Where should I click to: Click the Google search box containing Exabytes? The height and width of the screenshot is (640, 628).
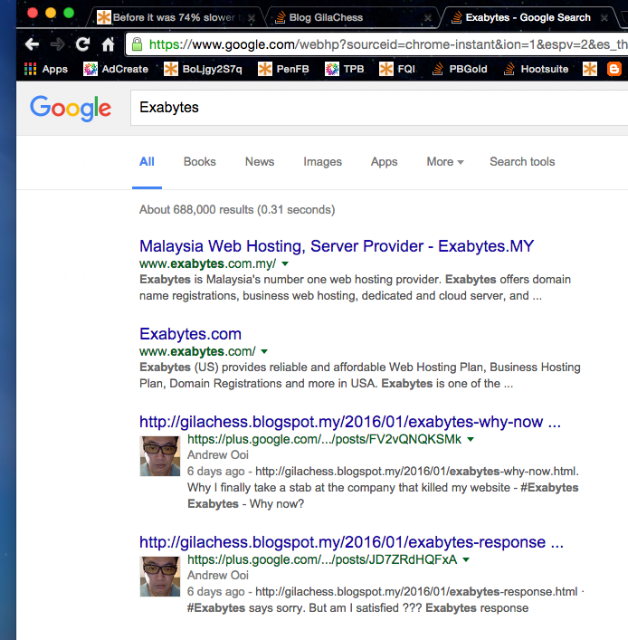(379, 108)
